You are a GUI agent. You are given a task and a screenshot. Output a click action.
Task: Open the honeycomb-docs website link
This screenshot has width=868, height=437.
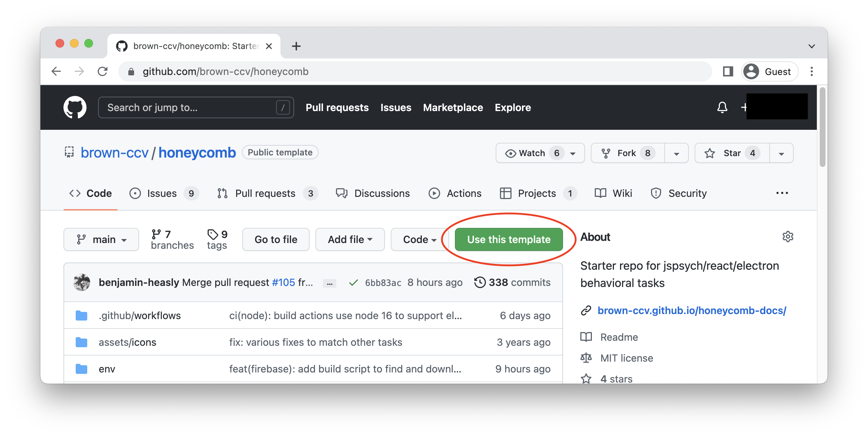click(692, 310)
